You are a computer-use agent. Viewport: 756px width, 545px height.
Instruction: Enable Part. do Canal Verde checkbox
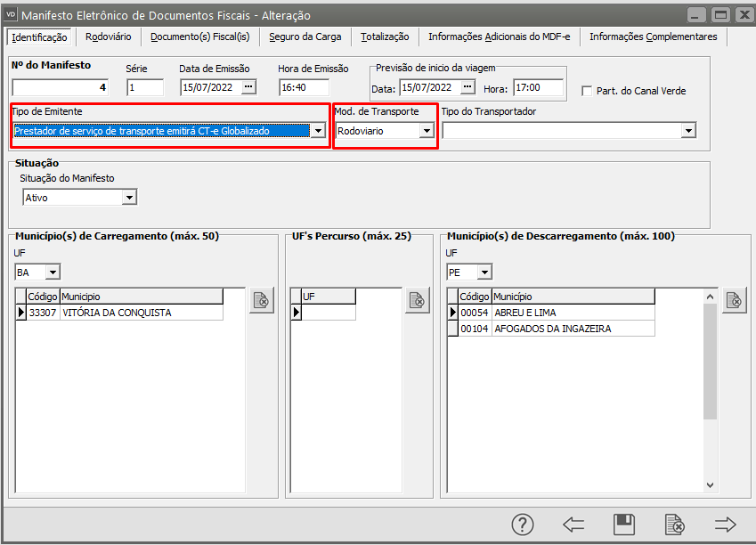pos(587,91)
